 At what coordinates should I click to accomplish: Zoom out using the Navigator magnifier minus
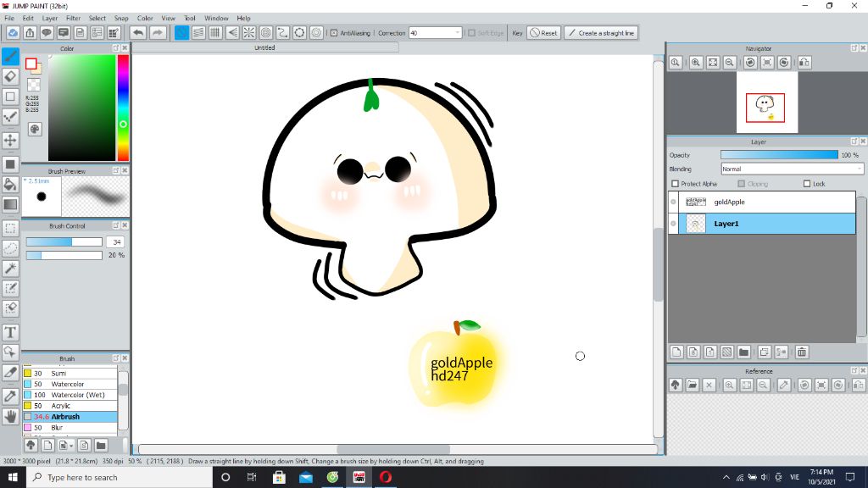pos(730,63)
